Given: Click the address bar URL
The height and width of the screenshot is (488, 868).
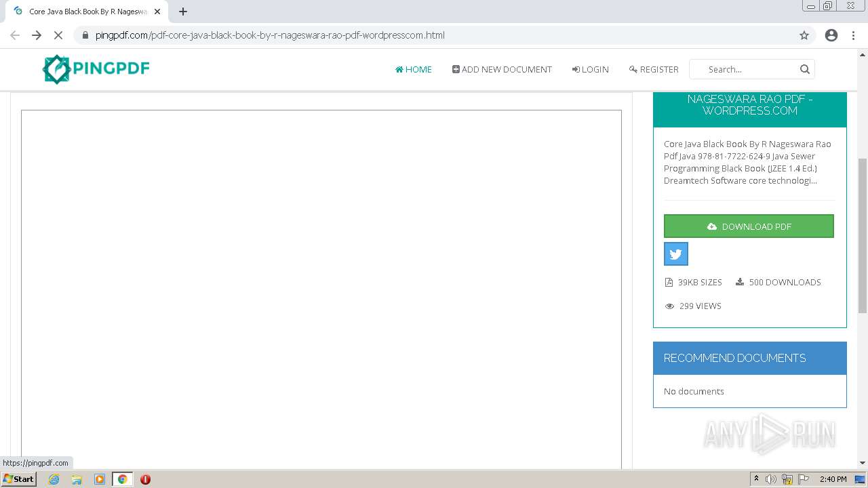Looking at the screenshot, I should point(270,35).
